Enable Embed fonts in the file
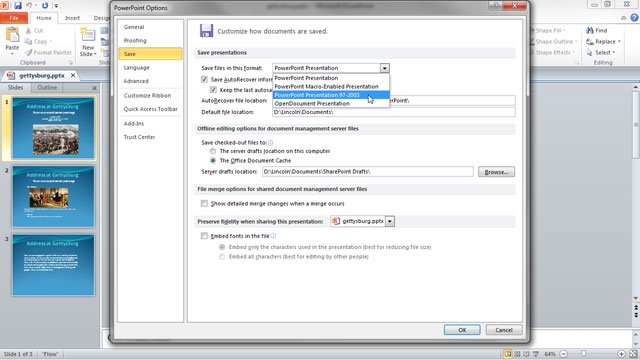Viewport: 640px width, 360px height. click(x=204, y=236)
